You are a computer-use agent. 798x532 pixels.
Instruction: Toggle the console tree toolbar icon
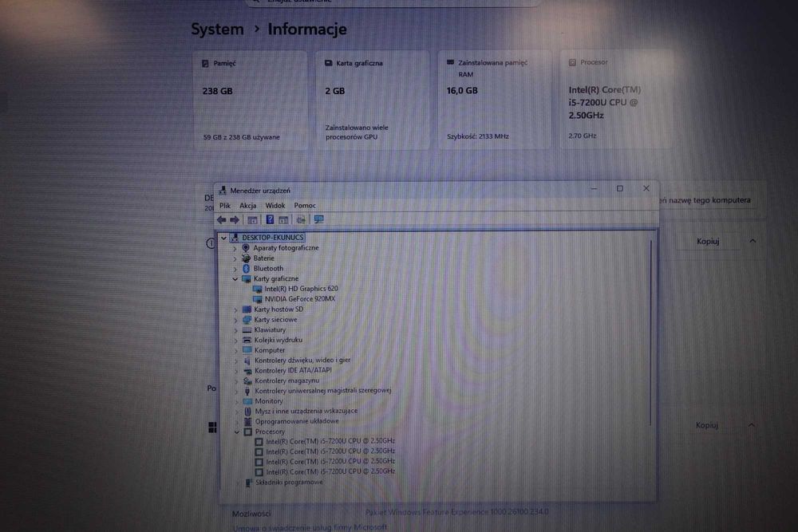click(252, 219)
